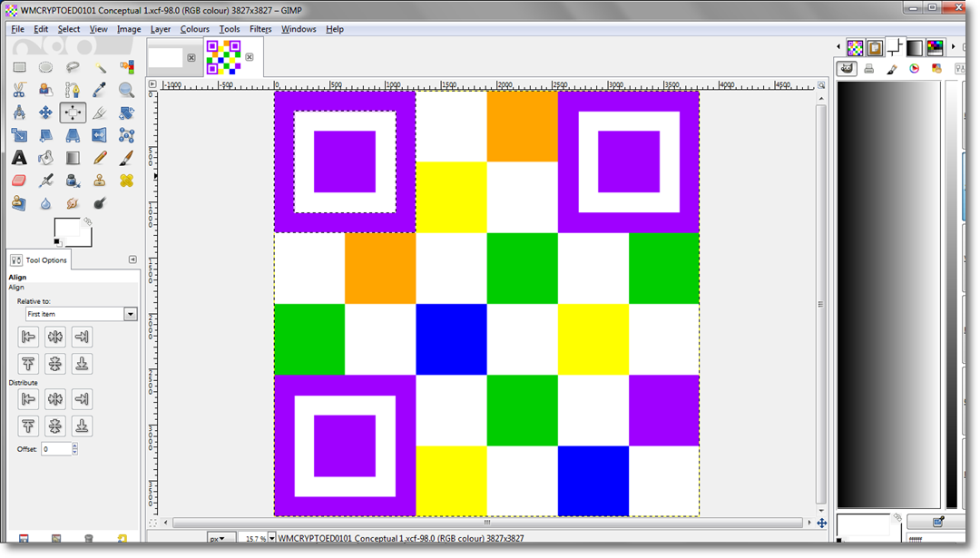Toggle the Align tool in toolbox
This screenshot has height=558, width=980.
pos(73,113)
